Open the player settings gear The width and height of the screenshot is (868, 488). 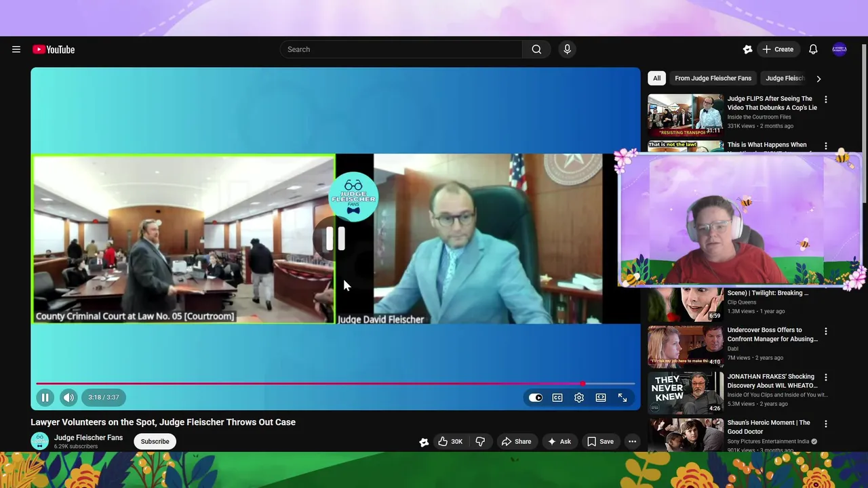click(579, 398)
